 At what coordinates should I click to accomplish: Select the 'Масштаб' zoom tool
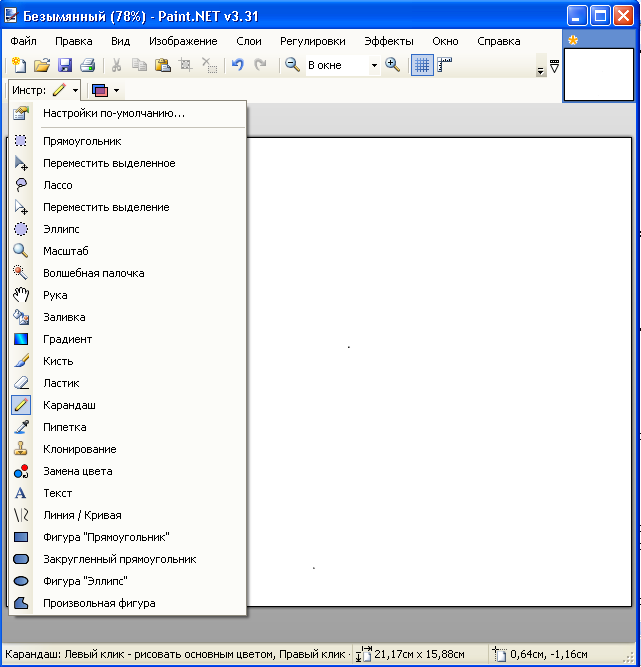128,251
